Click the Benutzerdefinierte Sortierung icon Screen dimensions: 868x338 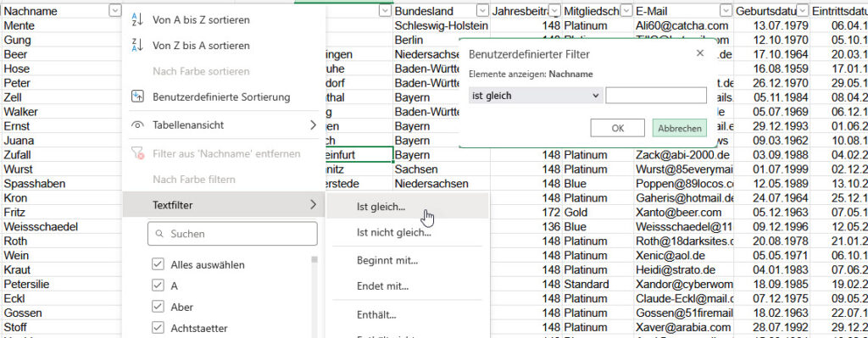tap(137, 97)
